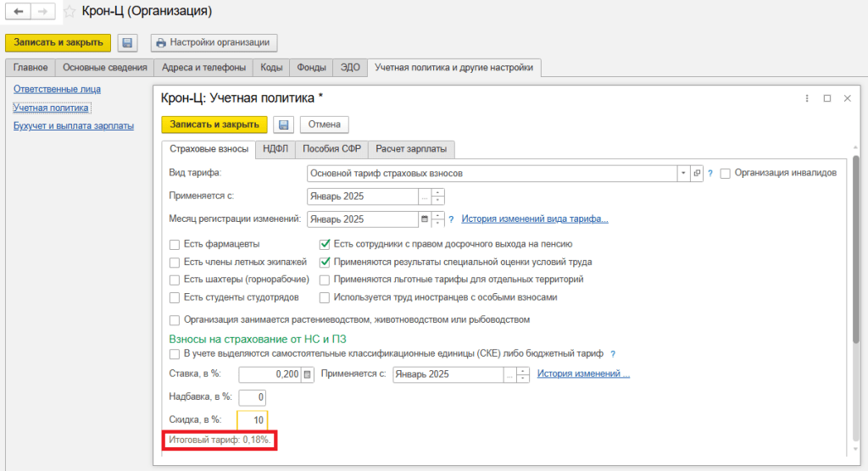Click the stepper arrows next to the Ставка Применяется с field
Viewport: 868px width, 471px height.
(524, 374)
